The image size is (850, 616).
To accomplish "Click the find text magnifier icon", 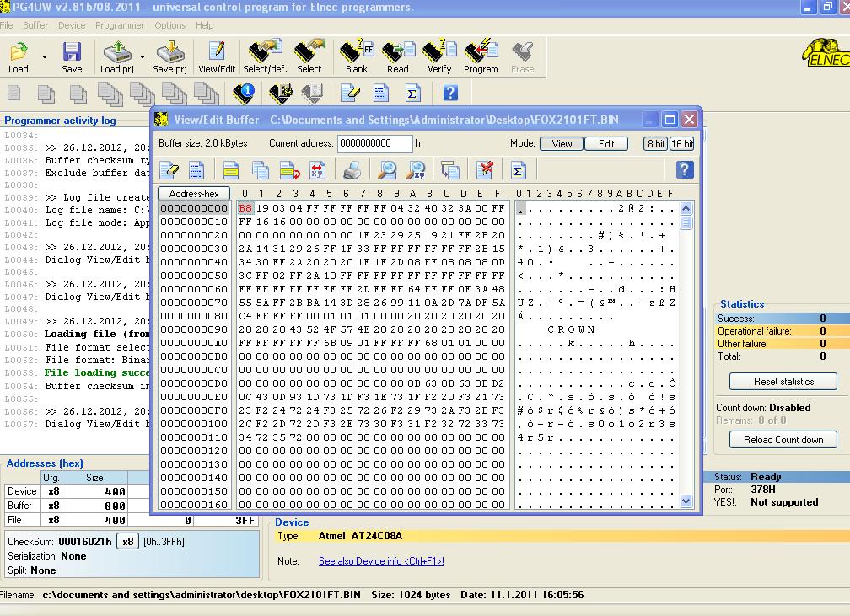I will tap(387, 170).
